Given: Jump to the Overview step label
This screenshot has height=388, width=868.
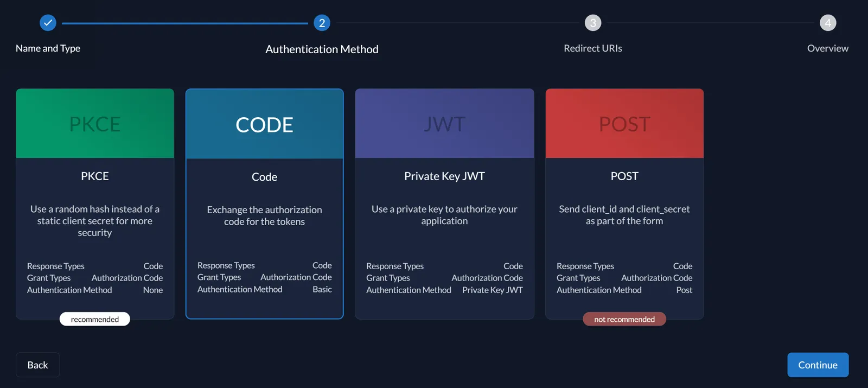Looking at the screenshot, I should (x=828, y=48).
